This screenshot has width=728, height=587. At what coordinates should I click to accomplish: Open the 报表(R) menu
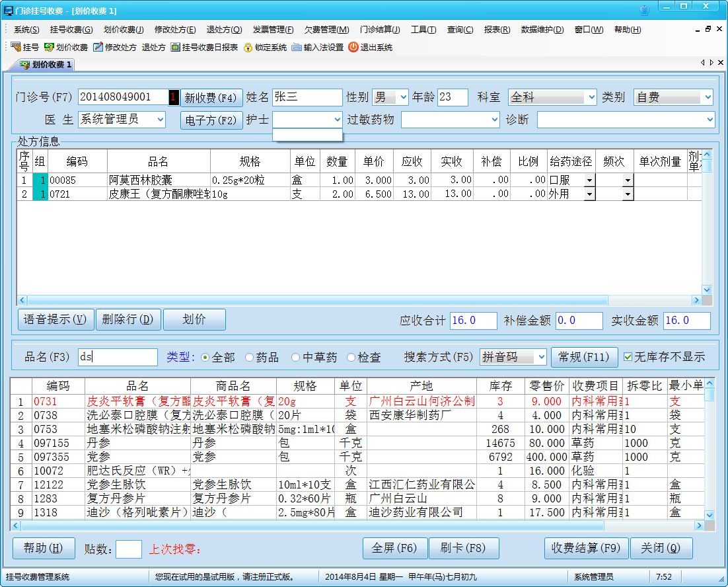point(497,30)
